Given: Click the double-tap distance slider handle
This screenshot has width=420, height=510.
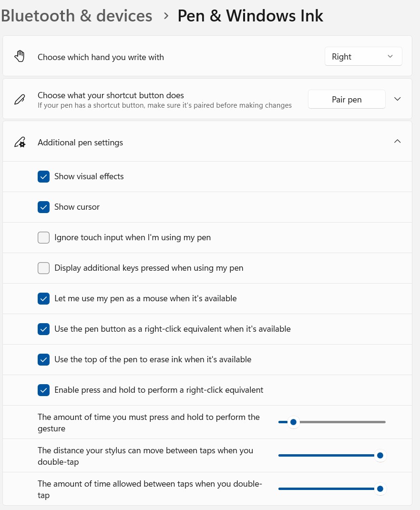Looking at the screenshot, I should (380, 455).
